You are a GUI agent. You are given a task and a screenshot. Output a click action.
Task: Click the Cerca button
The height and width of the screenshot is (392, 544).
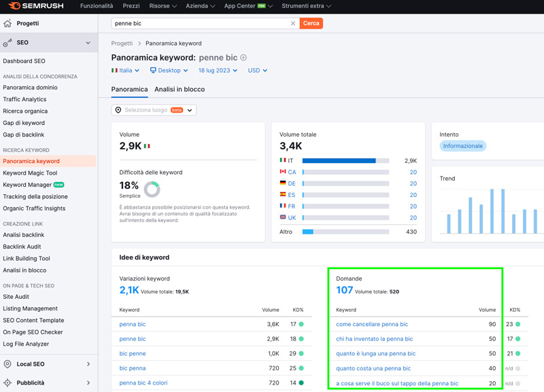[x=311, y=23]
